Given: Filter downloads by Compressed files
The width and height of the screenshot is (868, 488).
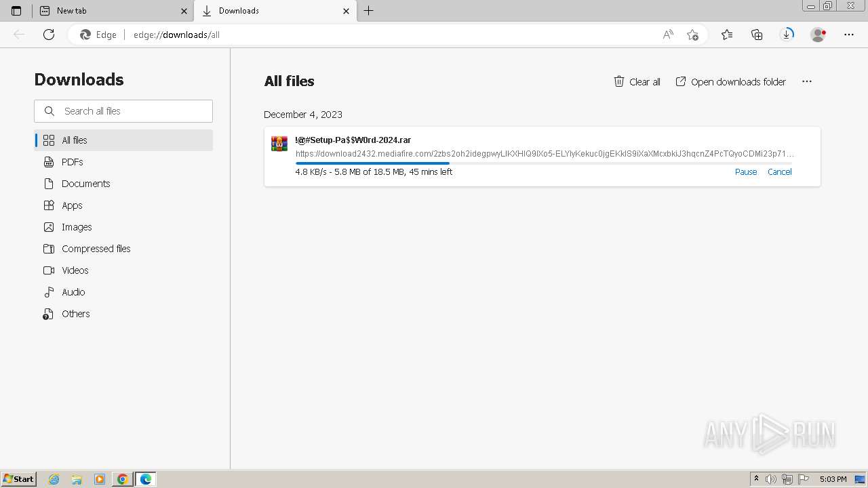Looking at the screenshot, I should coord(123,249).
